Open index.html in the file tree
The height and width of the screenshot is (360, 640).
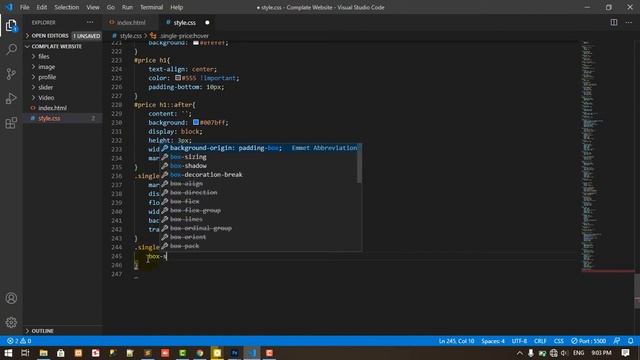pos(63,108)
